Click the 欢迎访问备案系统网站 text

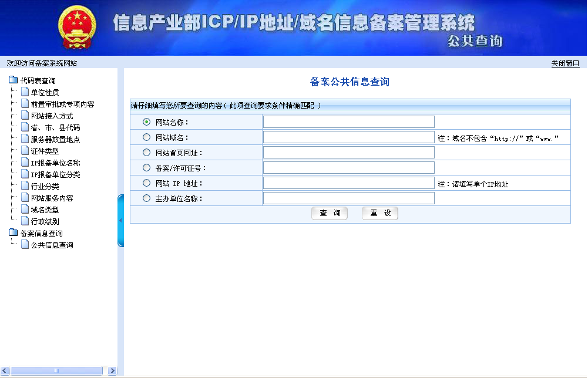coord(42,63)
